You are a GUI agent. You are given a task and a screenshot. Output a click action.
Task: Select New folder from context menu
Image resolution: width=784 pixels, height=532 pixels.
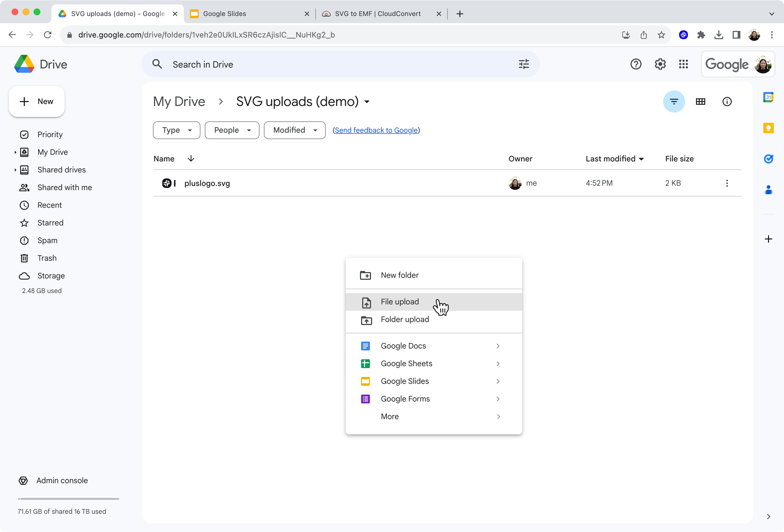click(434, 275)
